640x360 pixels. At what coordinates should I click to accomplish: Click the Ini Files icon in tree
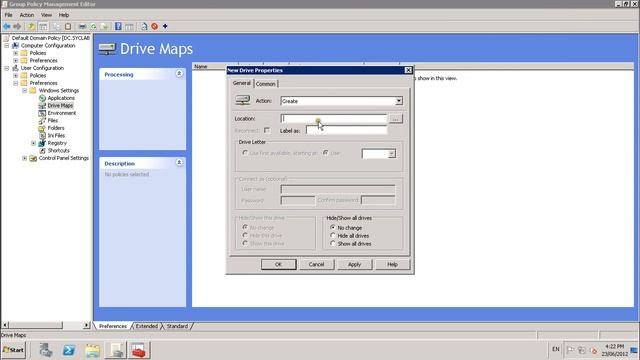click(x=42, y=136)
